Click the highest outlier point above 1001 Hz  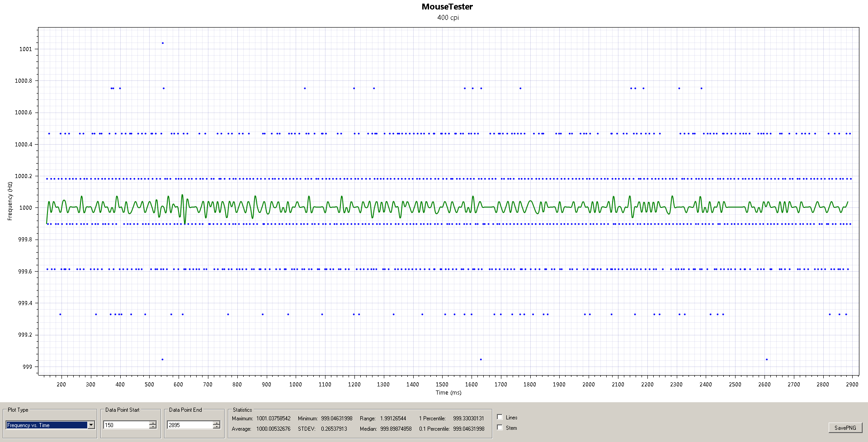(163, 43)
